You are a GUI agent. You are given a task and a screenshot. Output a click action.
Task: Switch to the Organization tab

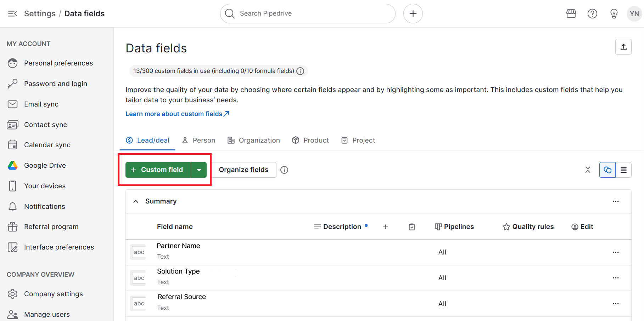[254, 140]
